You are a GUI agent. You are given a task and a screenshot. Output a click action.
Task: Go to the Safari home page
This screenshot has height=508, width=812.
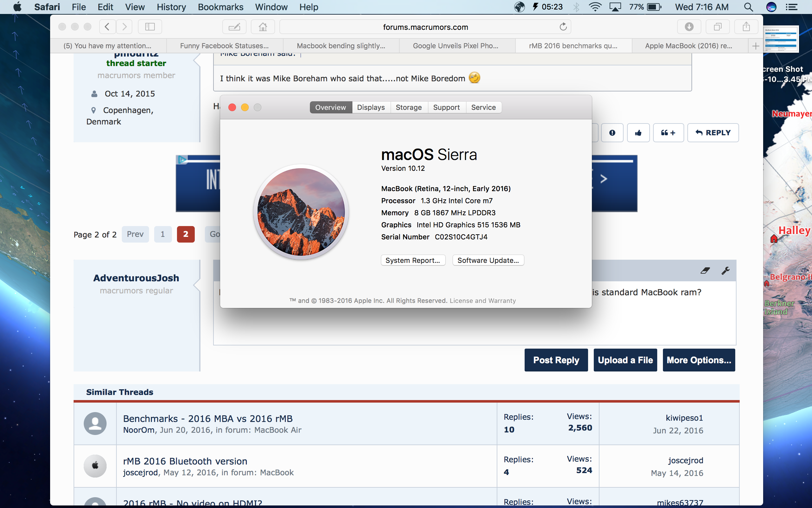pos(263,27)
